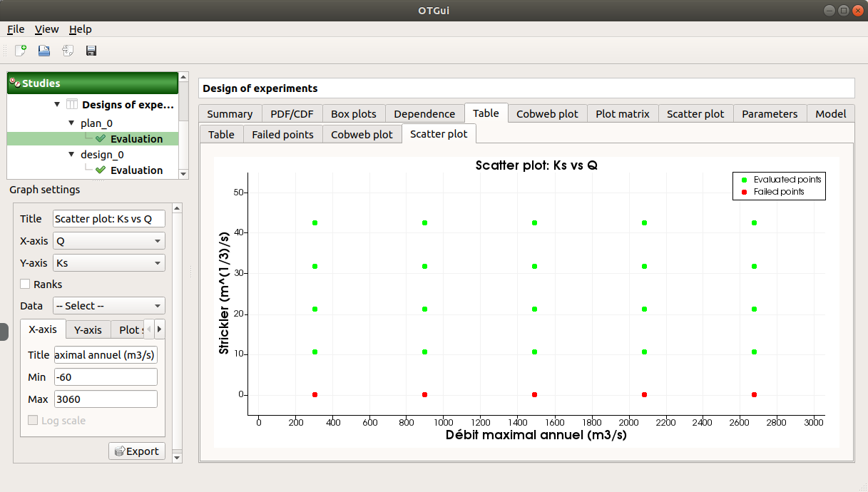Click the Designs of experiments table icon
Image resolution: width=868 pixels, height=492 pixels.
[72, 105]
